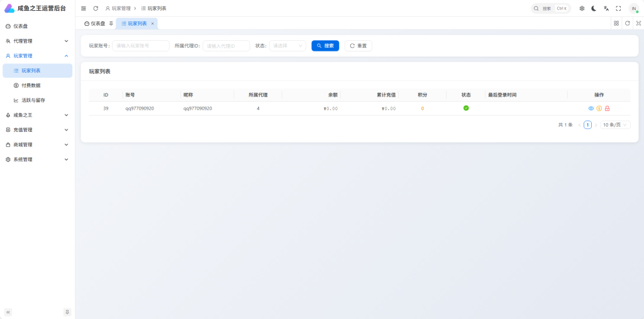Focus the 玩家账号 input field
Viewport: 644px width, 319px height.
pyautogui.click(x=141, y=45)
